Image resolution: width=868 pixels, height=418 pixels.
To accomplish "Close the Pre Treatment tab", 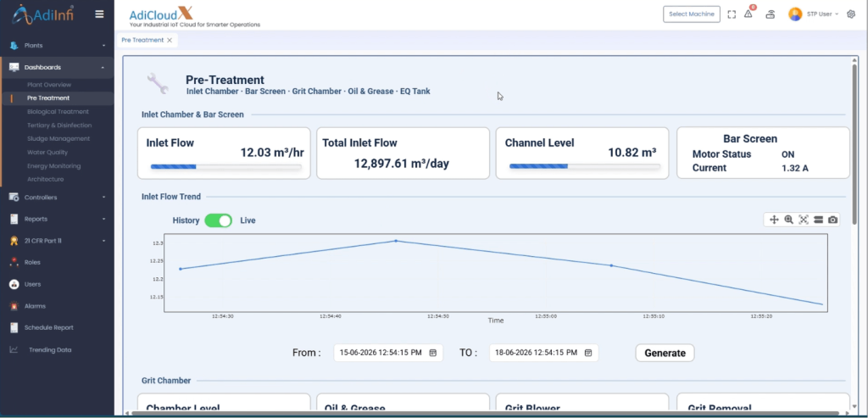I will coord(170,41).
